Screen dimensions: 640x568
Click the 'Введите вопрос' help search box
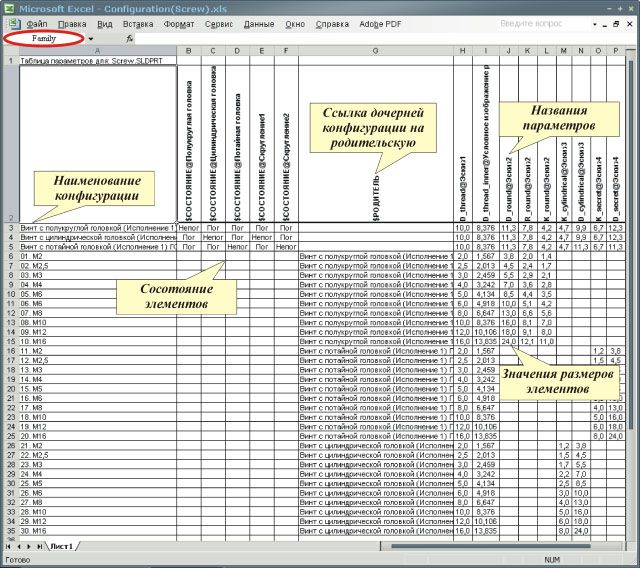coord(543,24)
